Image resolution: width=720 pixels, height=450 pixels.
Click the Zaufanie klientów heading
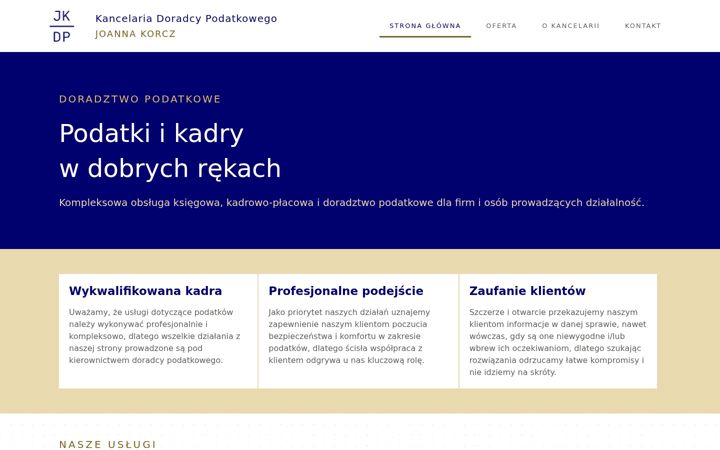coord(527,291)
